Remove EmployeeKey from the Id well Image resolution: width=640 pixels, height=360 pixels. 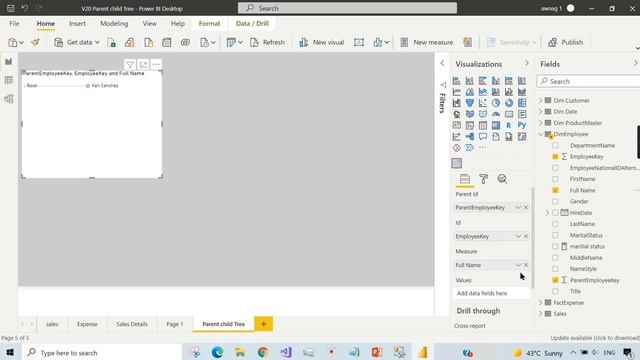(526, 236)
